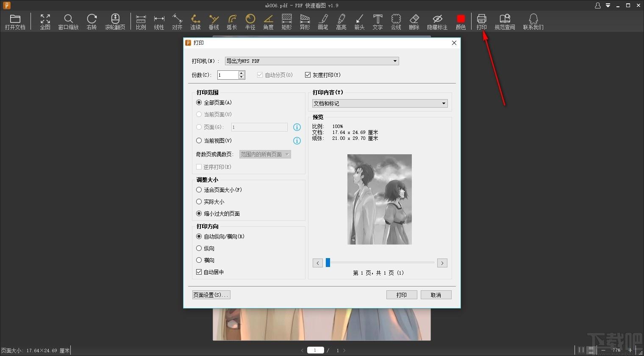The image size is (644, 356).
Task: Open 页面设置 page setup
Action: (211, 295)
